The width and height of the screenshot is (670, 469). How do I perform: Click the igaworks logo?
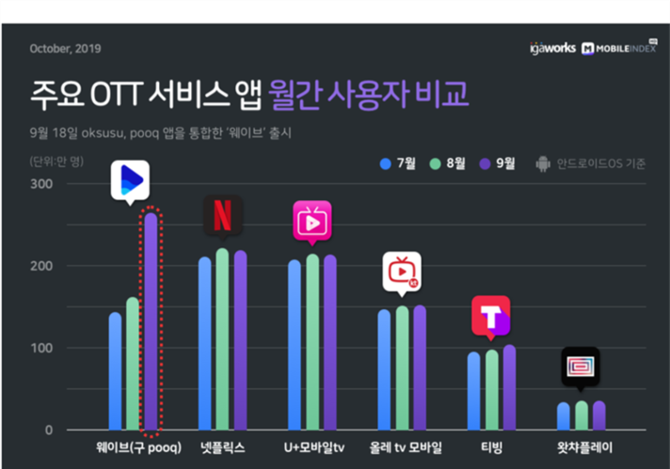pos(552,48)
